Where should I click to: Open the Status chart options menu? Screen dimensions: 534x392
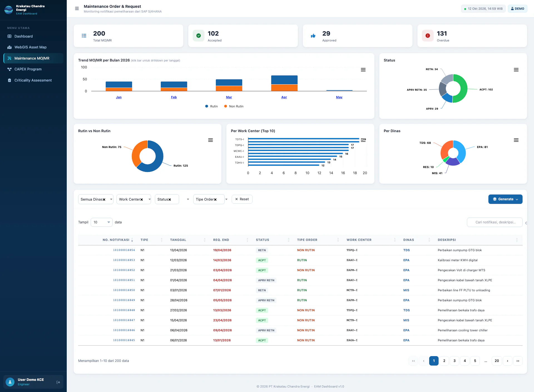tap(516, 70)
